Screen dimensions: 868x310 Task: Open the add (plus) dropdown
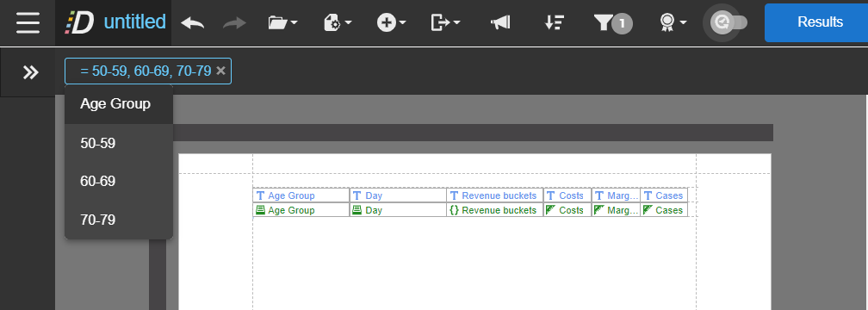(x=391, y=22)
